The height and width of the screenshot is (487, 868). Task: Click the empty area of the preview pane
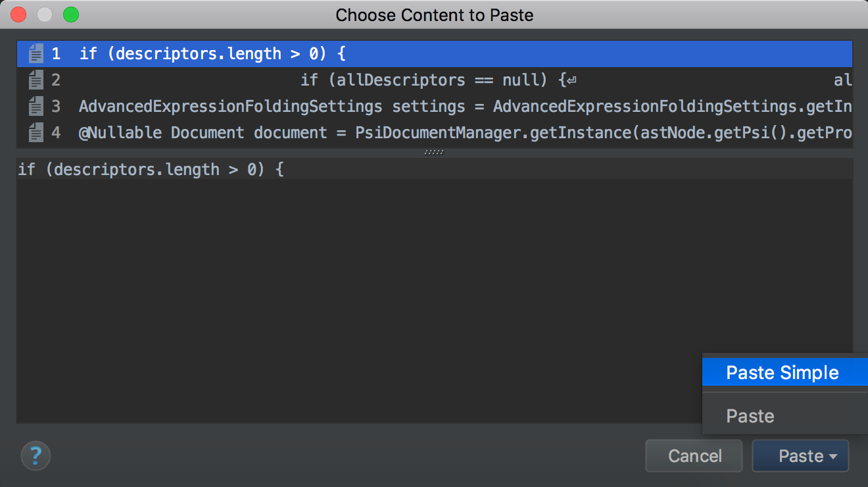[x=355, y=296]
